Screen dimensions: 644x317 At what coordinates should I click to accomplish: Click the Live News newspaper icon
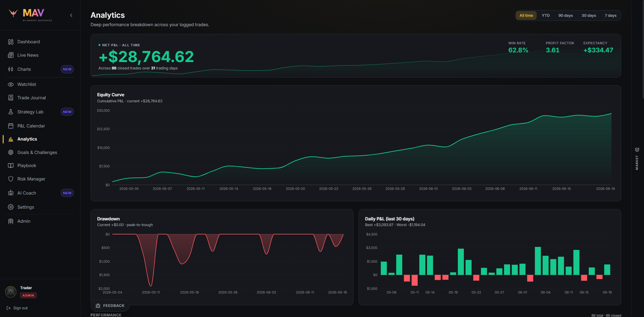[x=11, y=55]
